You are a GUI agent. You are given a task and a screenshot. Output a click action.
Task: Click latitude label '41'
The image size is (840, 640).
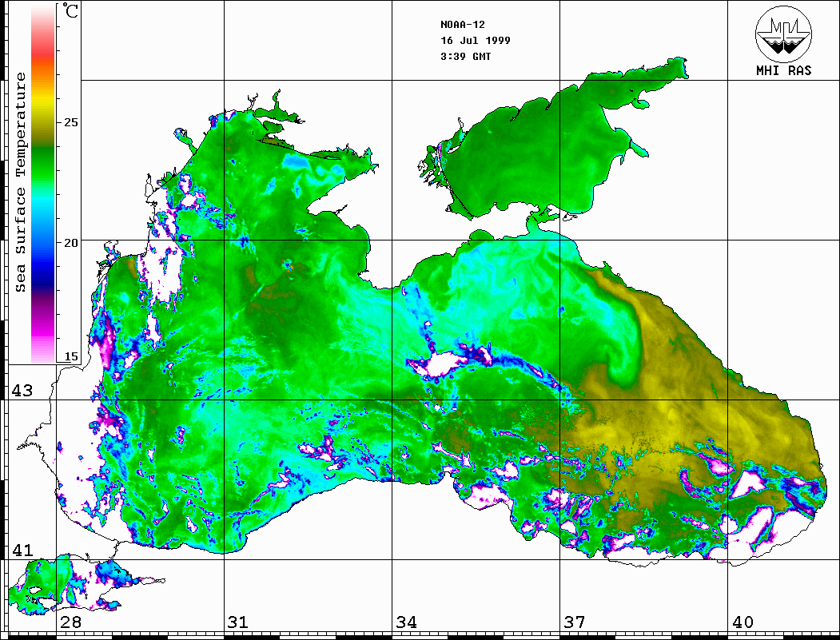pyautogui.click(x=22, y=550)
